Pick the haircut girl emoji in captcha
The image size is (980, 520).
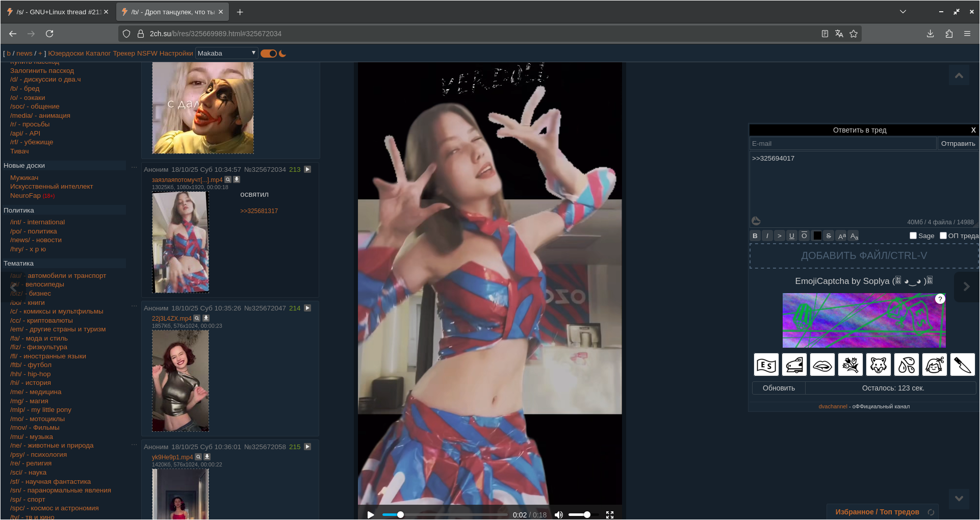coord(935,365)
